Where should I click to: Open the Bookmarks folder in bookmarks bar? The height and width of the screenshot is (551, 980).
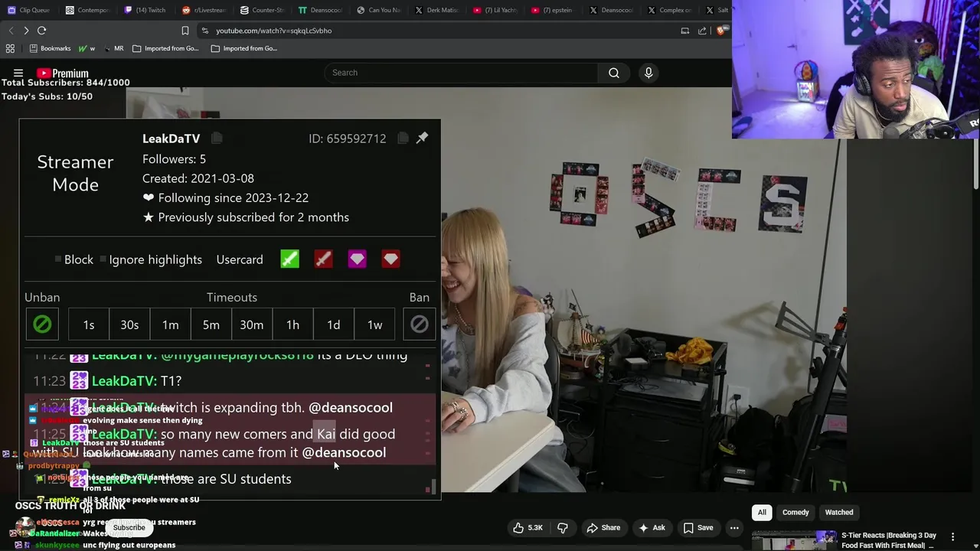pos(50,48)
